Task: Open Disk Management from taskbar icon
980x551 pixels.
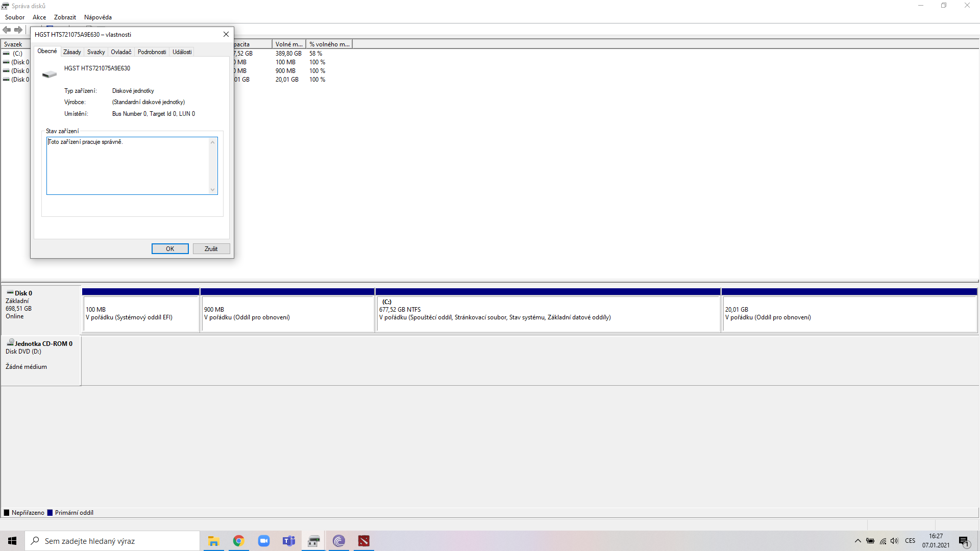Action: point(314,541)
